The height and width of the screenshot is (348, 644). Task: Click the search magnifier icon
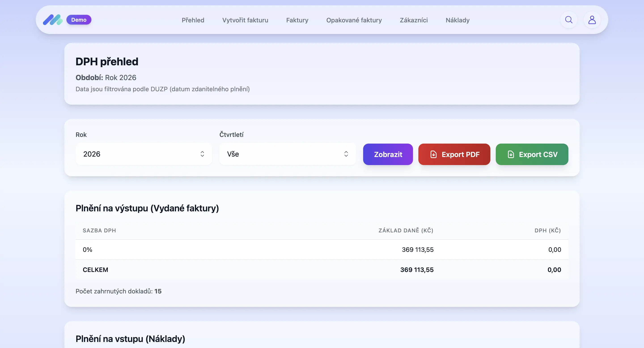[568, 20]
